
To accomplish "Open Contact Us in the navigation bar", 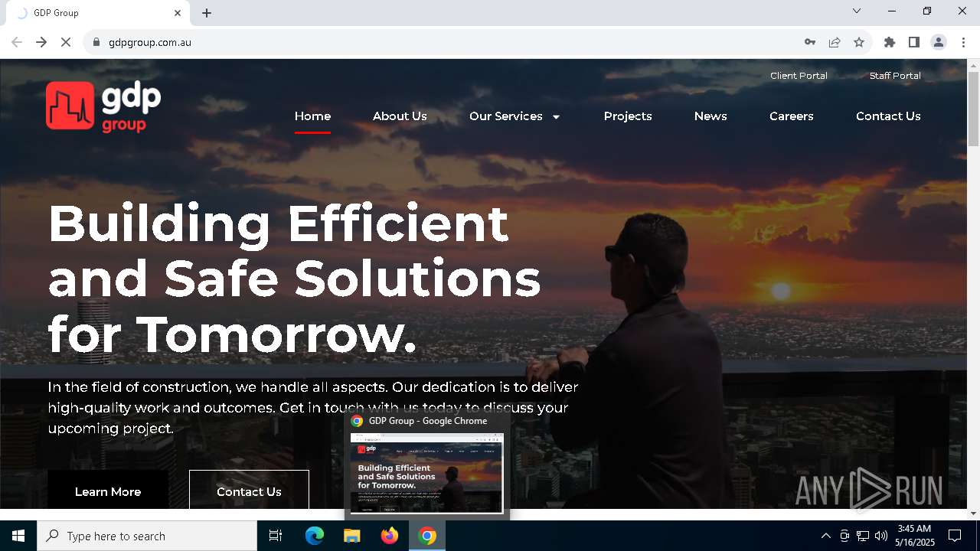I will tap(888, 116).
